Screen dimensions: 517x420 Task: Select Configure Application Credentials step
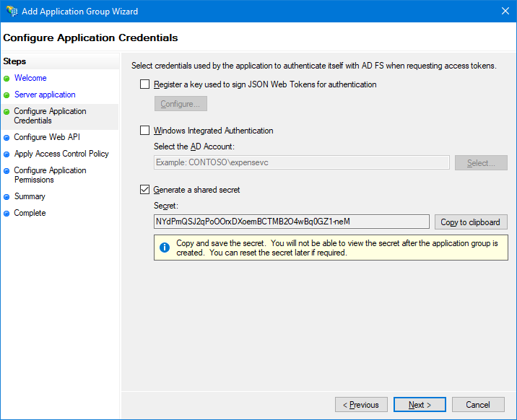pos(50,116)
